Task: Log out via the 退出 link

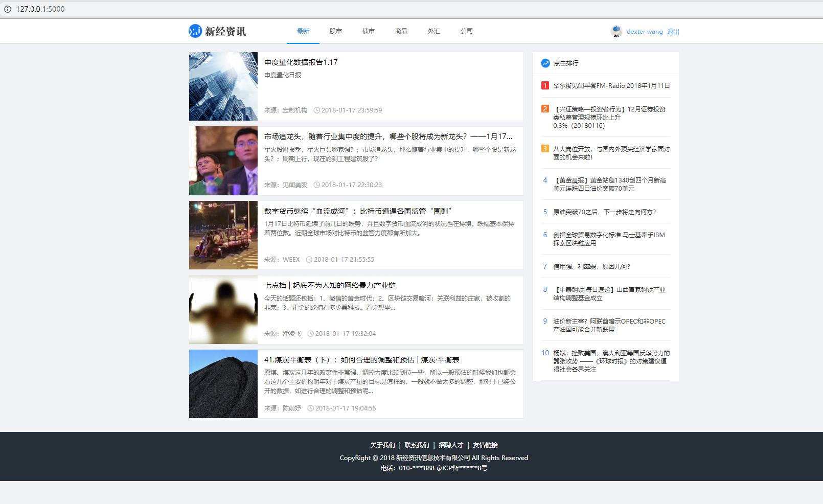Action: point(673,31)
